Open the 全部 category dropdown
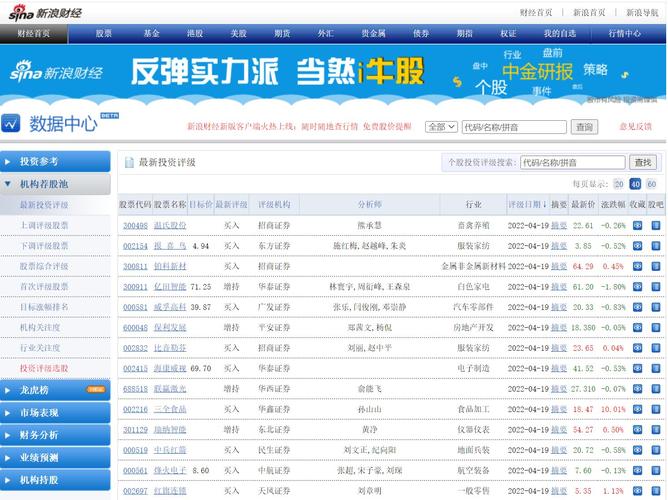The height and width of the screenshot is (500, 668). point(441,127)
